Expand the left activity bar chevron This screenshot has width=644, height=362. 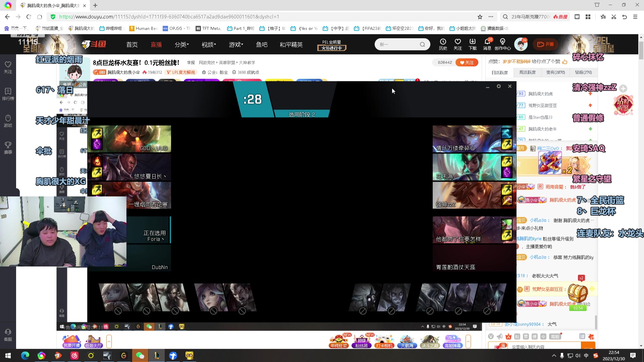click(x=109, y=342)
